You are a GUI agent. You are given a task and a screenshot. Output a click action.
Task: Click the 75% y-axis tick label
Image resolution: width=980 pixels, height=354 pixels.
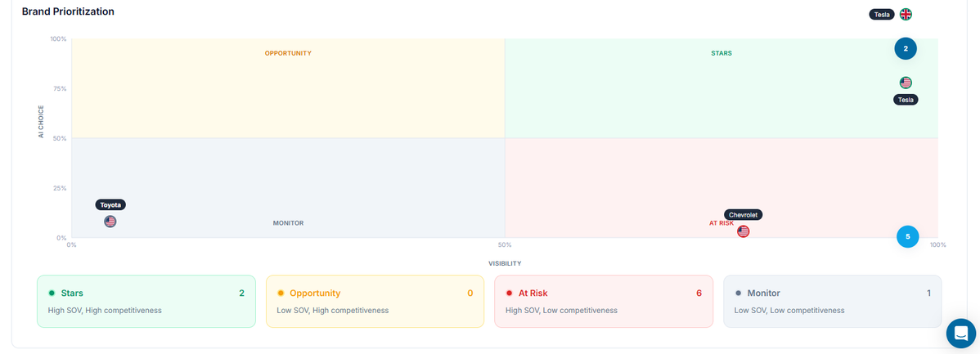click(60, 88)
